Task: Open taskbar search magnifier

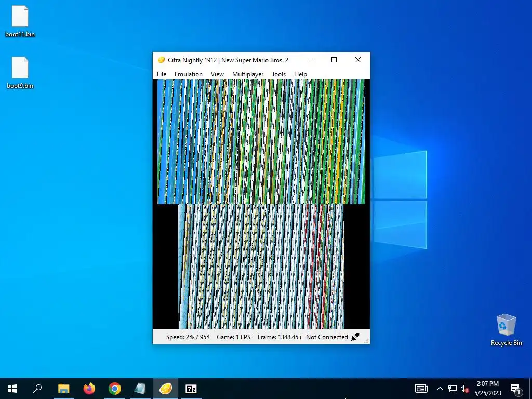Action: [37, 389]
